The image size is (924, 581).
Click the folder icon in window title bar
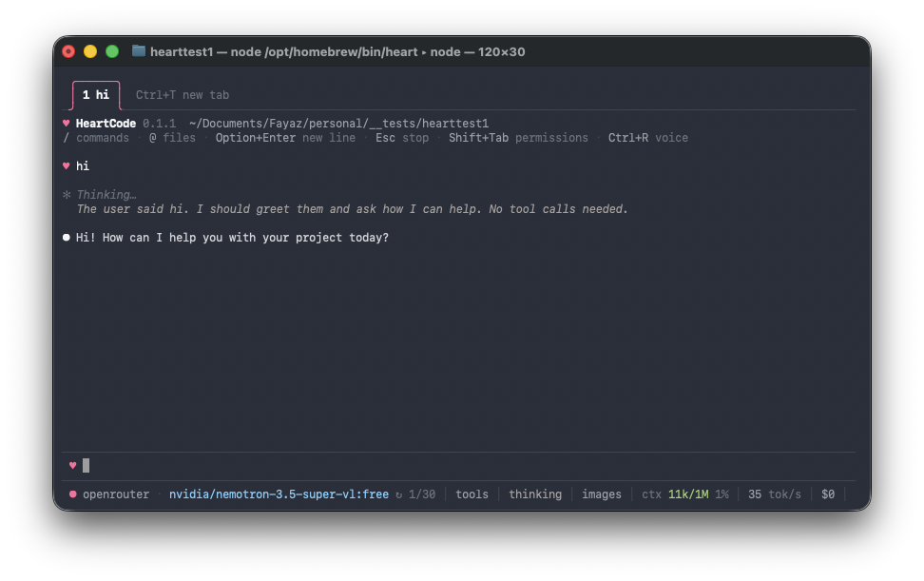click(139, 51)
